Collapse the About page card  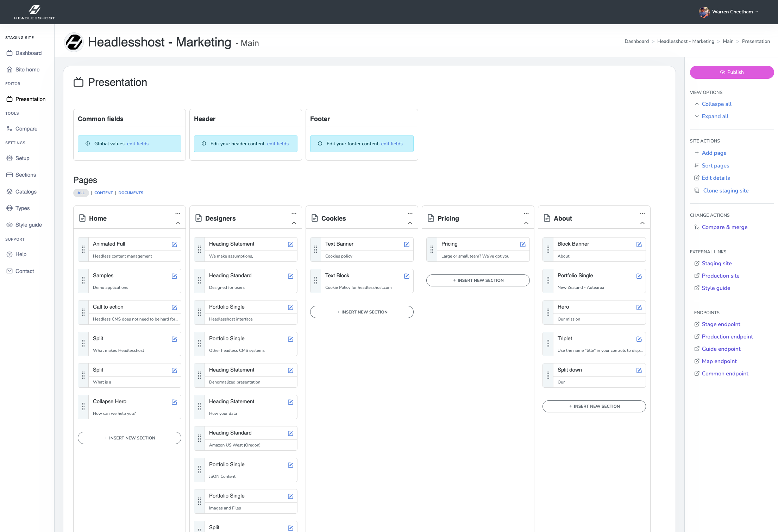642,223
